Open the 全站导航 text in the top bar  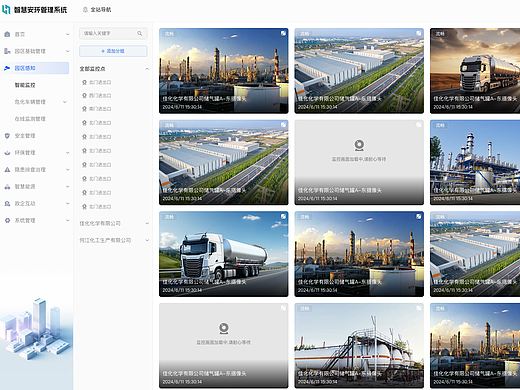pos(101,10)
